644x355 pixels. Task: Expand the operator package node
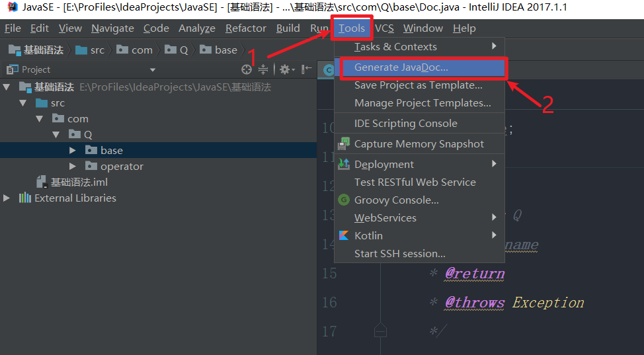(72, 167)
